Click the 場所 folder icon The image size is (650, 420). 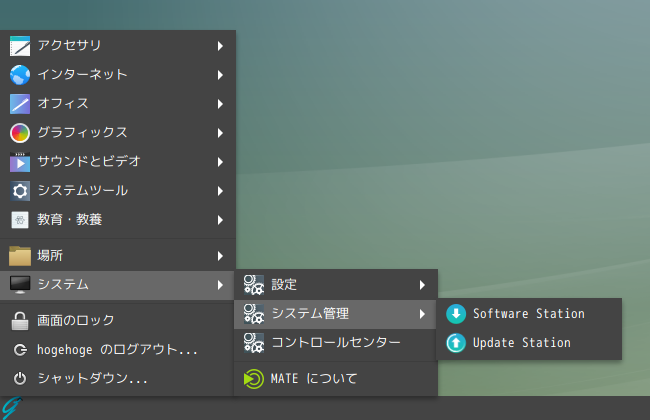20,256
